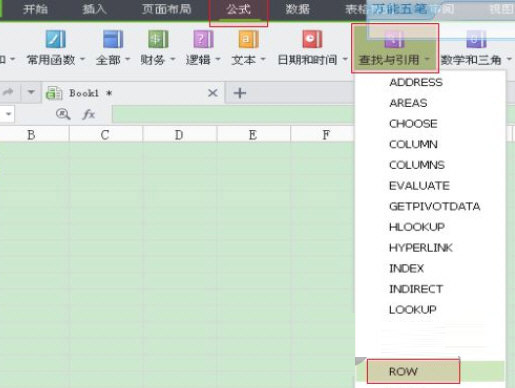Click the formula bar input field
This screenshot has width=515, height=388.
(233, 114)
